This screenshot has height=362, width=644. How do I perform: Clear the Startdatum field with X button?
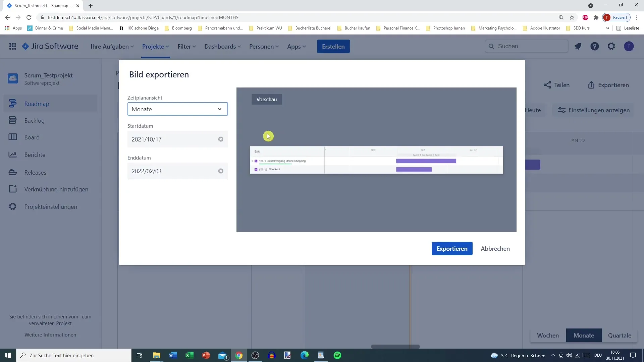(221, 139)
